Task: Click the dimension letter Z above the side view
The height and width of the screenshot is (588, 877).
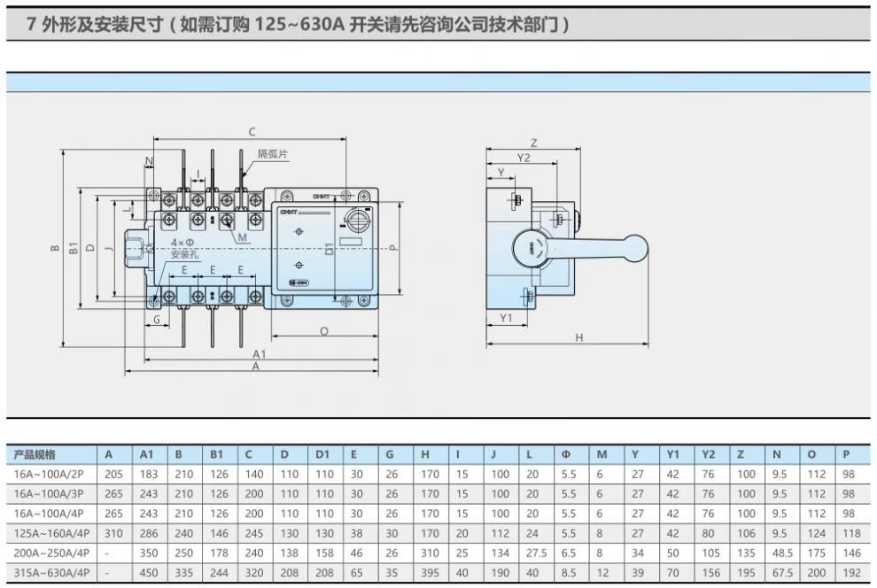Action: pos(533,143)
